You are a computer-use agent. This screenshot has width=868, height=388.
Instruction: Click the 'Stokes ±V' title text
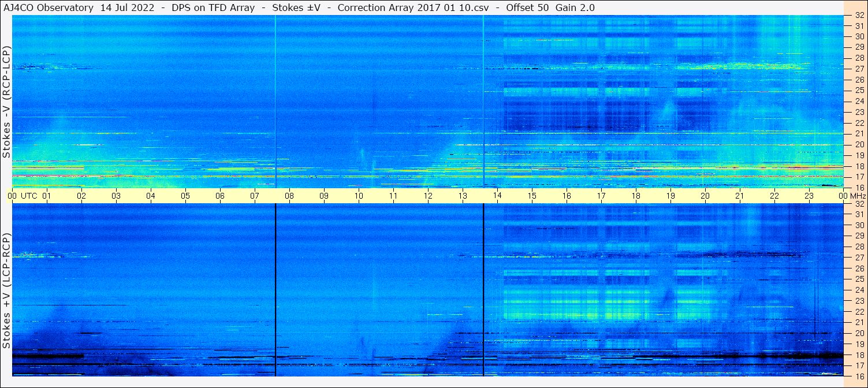[296, 8]
